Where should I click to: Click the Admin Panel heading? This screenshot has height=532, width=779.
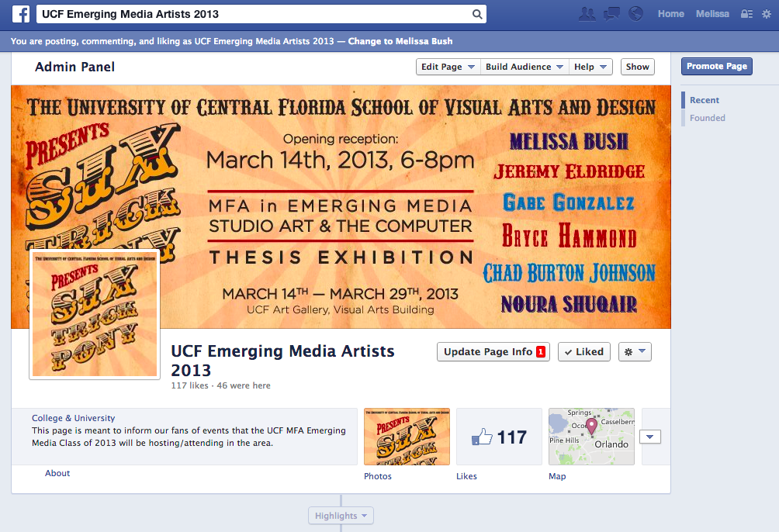tap(74, 67)
